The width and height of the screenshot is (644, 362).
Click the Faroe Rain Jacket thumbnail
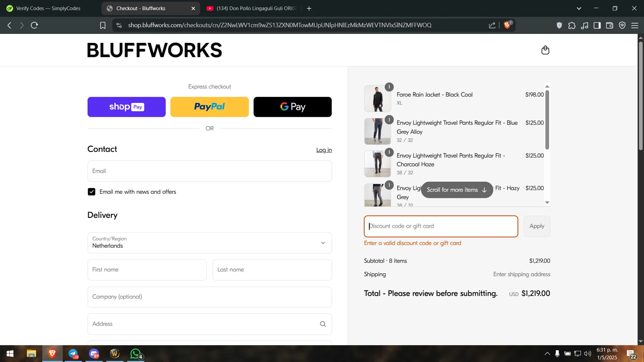point(377,99)
